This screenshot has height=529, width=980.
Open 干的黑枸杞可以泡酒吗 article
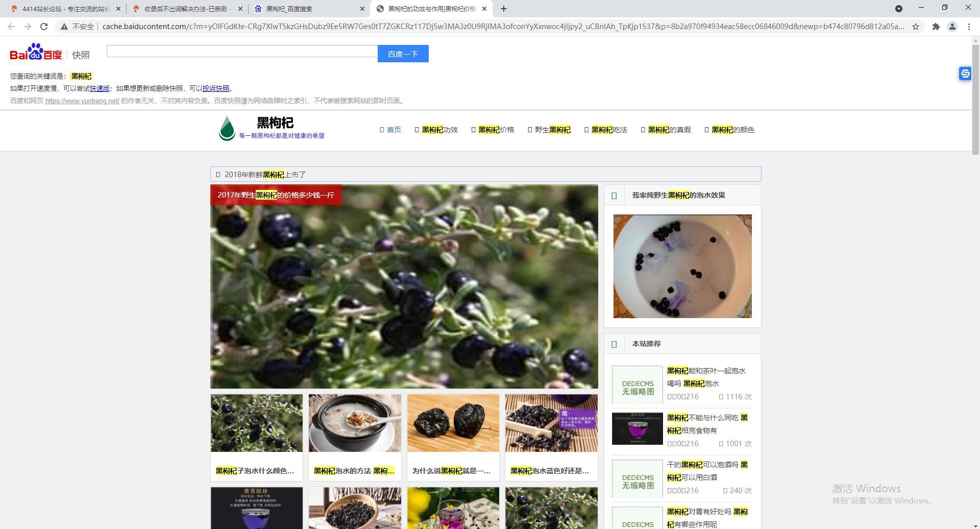click(x=707, y=471)
